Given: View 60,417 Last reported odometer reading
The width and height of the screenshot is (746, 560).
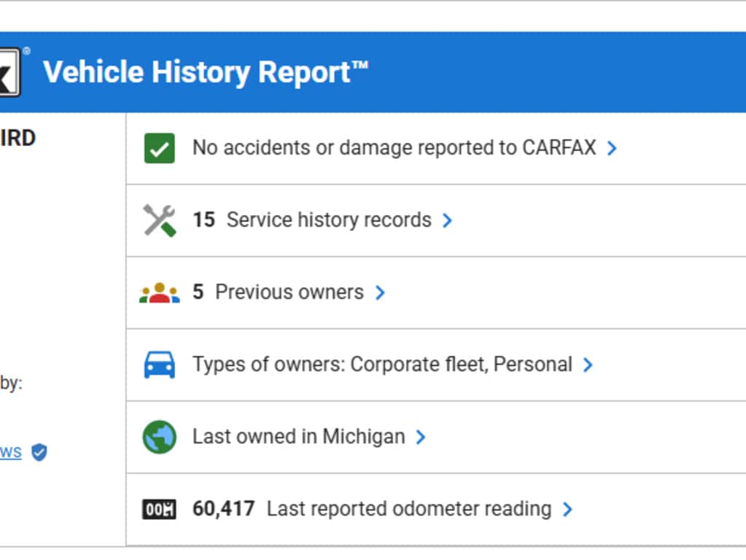Looking at the screenshot, I should 372,509.
